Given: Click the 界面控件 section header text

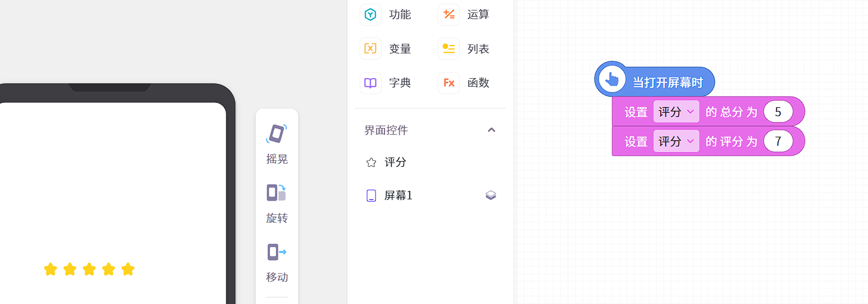Looking at the screenshot, I should (386, 130).
